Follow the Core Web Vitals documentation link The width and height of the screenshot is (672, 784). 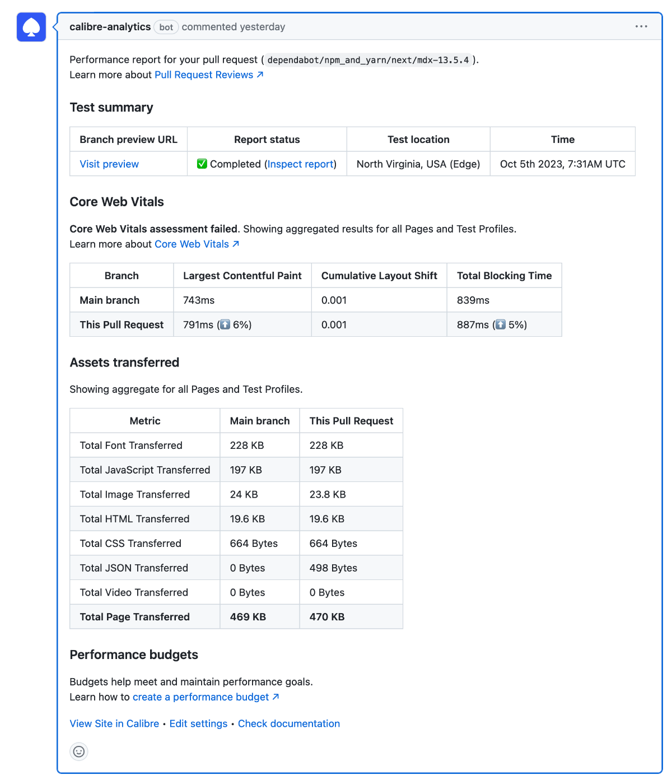pyautogui.click(x=192, y=244)
